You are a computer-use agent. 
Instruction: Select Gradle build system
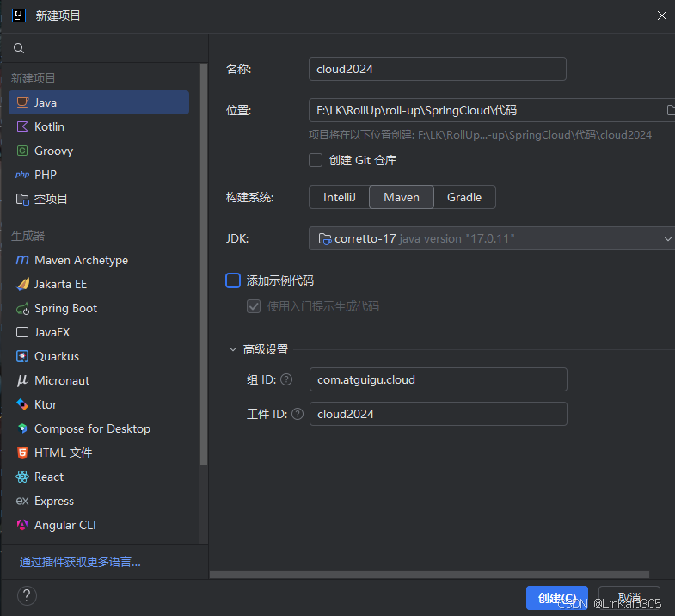(464, 197)
